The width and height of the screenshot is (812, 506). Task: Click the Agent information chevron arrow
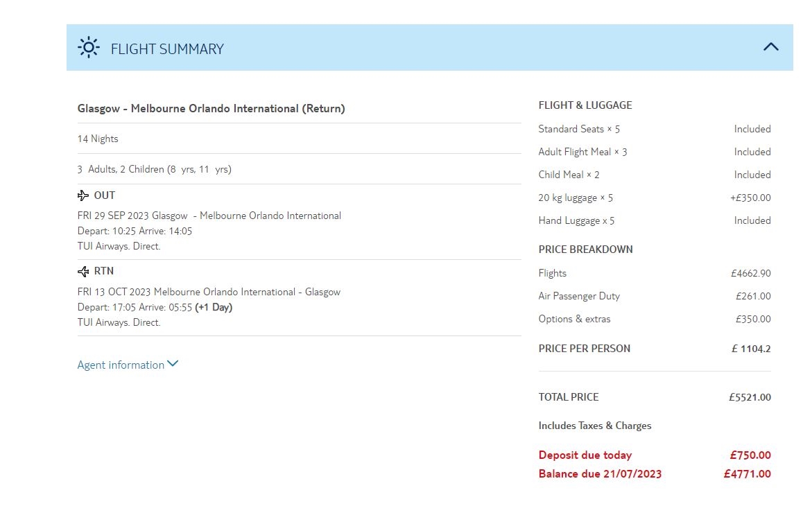pyautogui.click(x=173, y=364)
